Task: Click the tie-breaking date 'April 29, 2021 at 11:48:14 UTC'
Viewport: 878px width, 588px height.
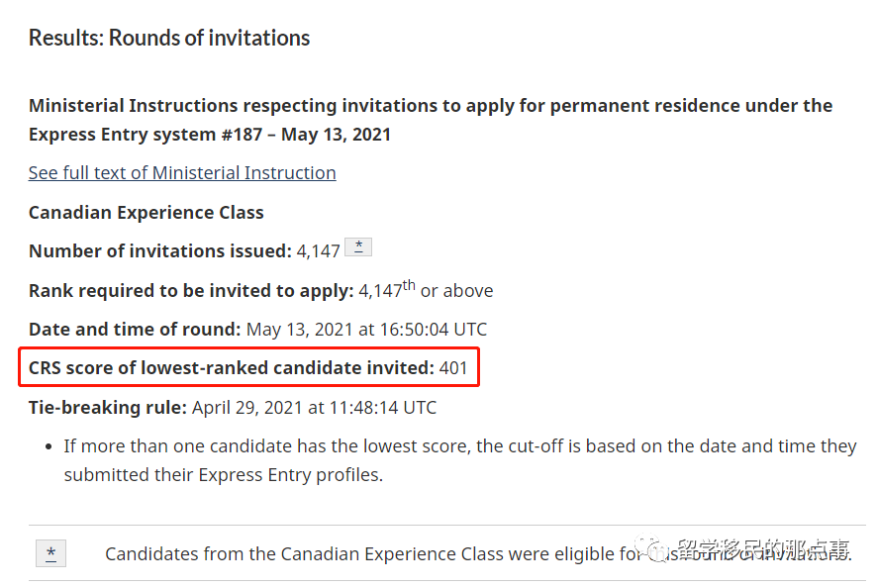Action: pos(314,407)
